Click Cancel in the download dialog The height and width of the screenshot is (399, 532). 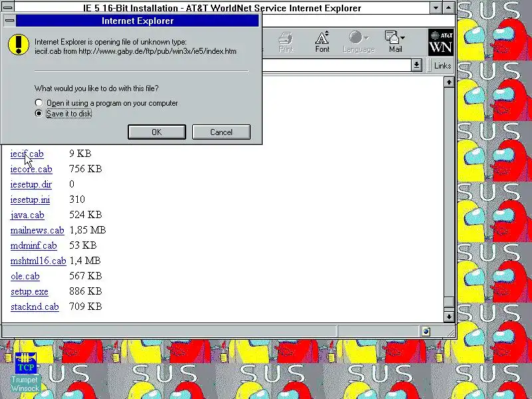(221, 132)
